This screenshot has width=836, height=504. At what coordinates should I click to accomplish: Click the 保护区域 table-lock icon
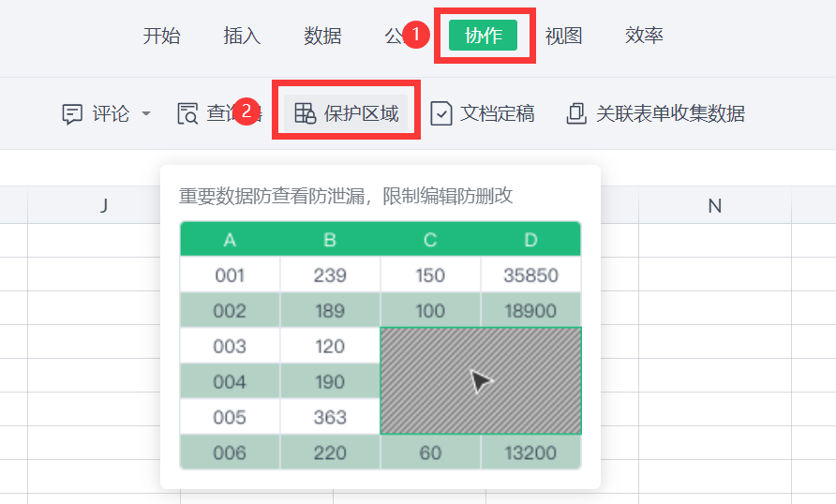point(306,113)
